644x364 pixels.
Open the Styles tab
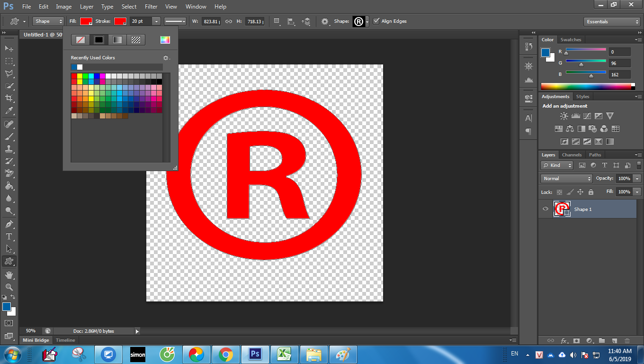coord(583,97)
